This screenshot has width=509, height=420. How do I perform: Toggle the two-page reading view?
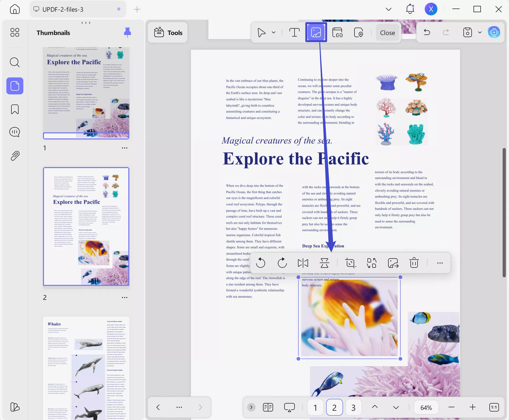click(x=268, y=407)
